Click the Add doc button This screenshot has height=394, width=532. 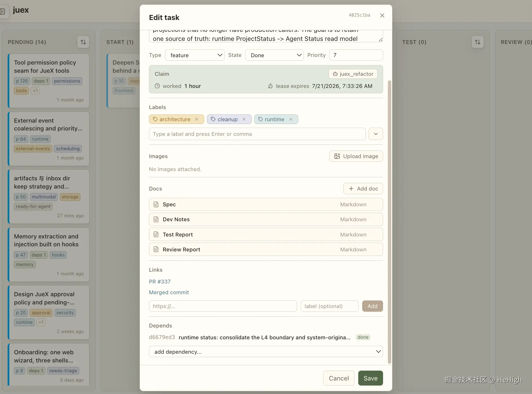pos(363,189)
